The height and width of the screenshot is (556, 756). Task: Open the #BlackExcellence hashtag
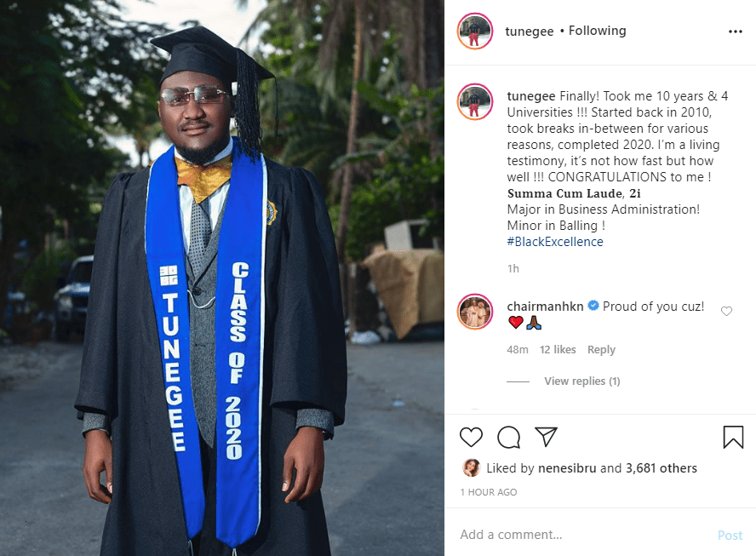[x=554, y=242]
